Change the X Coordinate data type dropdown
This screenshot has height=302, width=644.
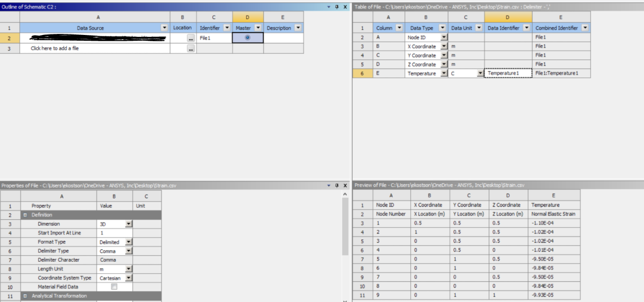coord(443,46)
